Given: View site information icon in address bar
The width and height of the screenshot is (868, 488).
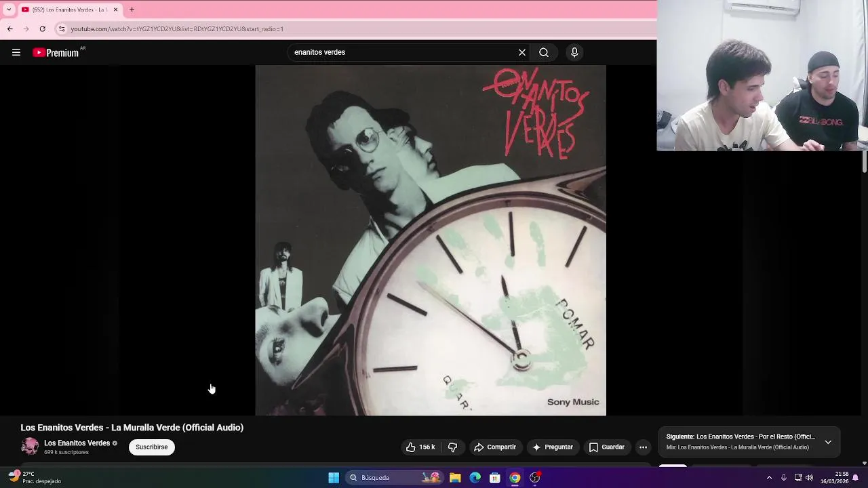Looking at the screenshot, I should click(62, 29).
